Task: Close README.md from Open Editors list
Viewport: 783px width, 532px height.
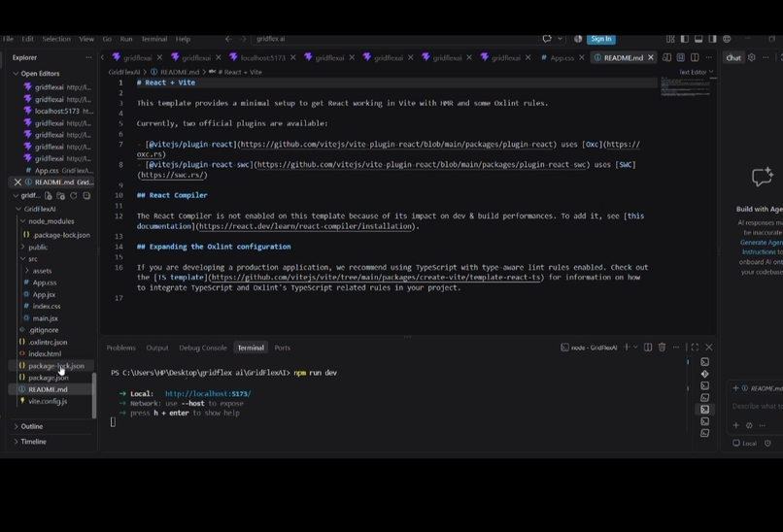Action: 18,183
